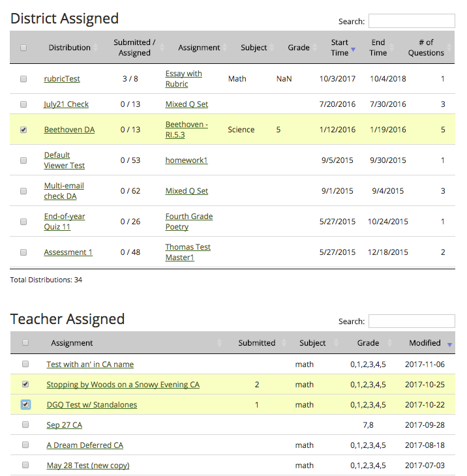Sort by # of Questions column
This screenshot has width=467, height=476.
click(426, 48)
